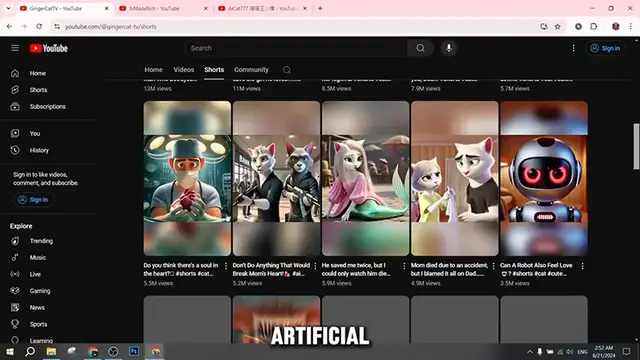This screenshot has width=640, height=360.
Task: Open a new browser tab
Action: 320,9
